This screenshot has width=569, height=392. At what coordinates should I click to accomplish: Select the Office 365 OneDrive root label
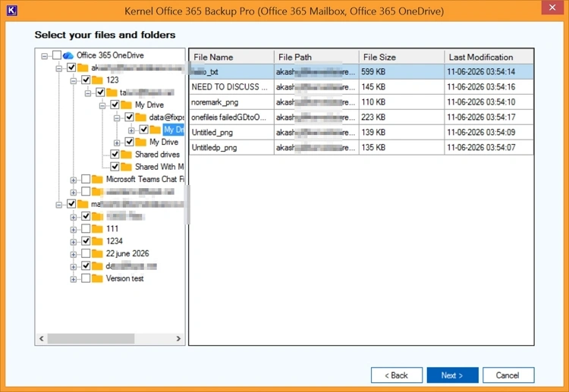point(110,55)
